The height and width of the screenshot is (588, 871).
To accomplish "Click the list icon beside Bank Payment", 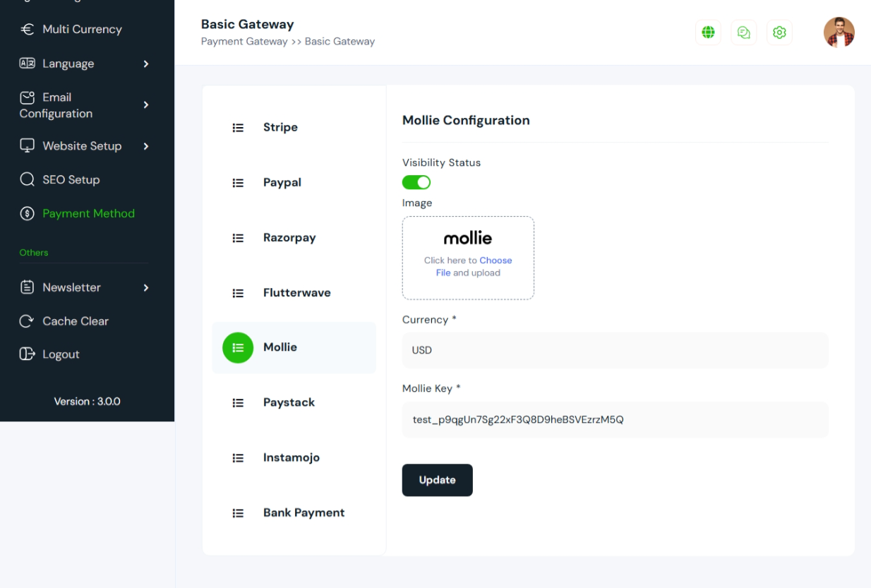I will (238, 513).
